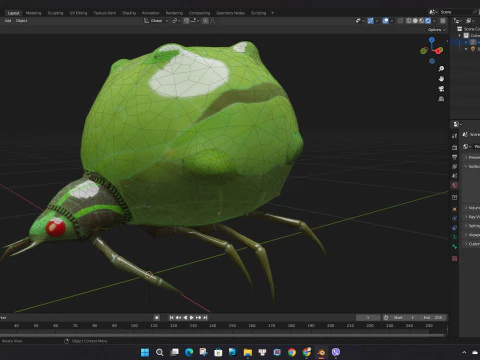The image size is (480, 360).
Task: Open properties editor type dropdown
Action: [x=457, y=124]
